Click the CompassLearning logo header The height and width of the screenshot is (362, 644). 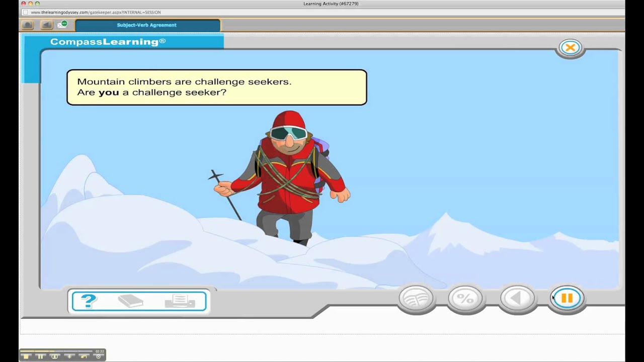tap(108, 42)
